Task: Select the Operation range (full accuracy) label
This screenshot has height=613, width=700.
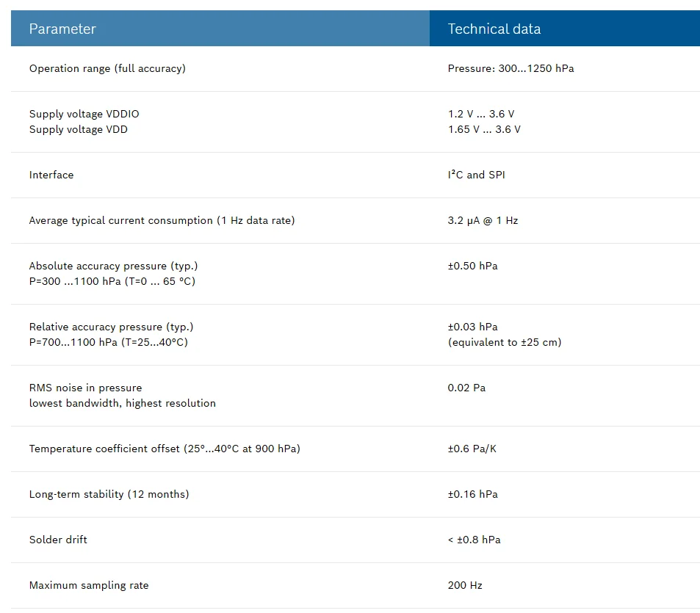Action: pyautogui.click(x=107, y=68)
